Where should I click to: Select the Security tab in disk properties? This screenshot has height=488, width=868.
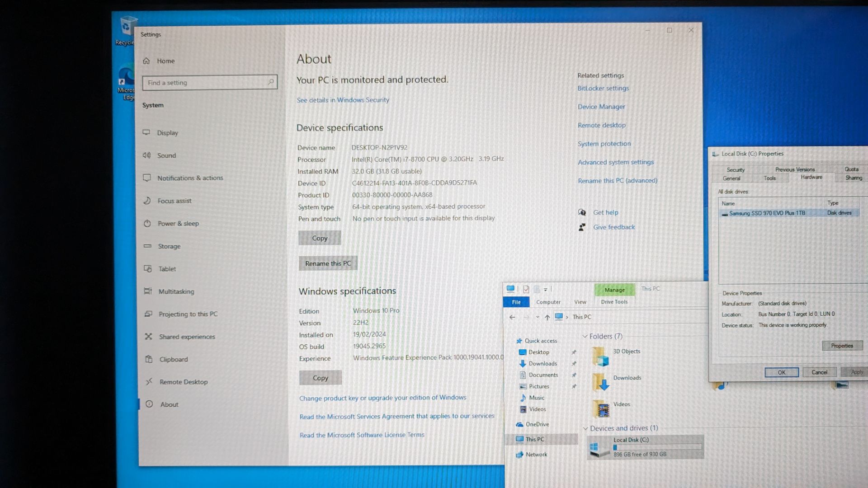(x=735, y=169)
